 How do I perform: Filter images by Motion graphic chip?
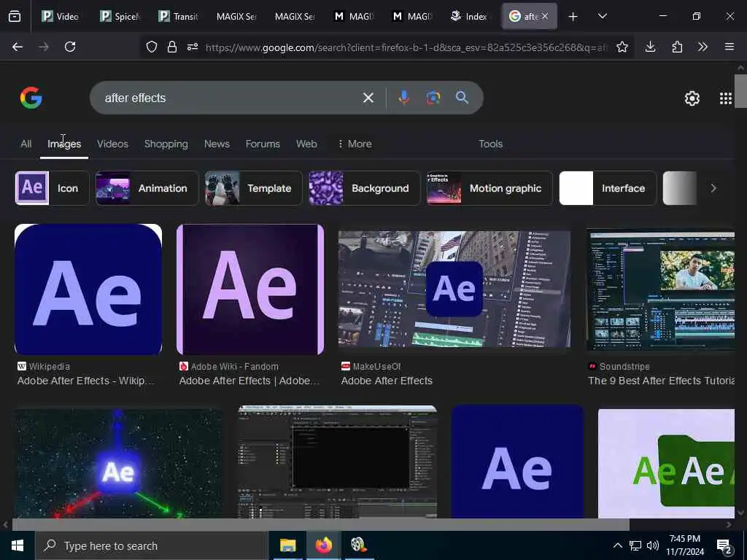click(x=489, y=188)
